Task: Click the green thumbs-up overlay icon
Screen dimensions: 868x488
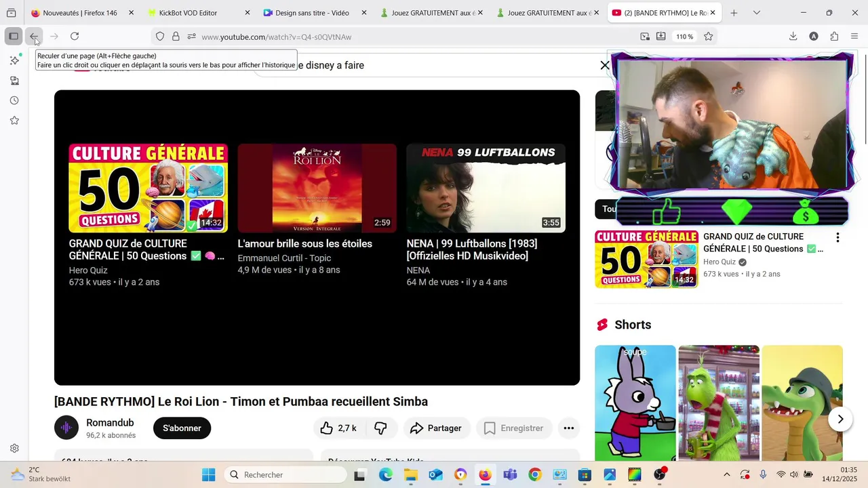Action: click(667, 212)
